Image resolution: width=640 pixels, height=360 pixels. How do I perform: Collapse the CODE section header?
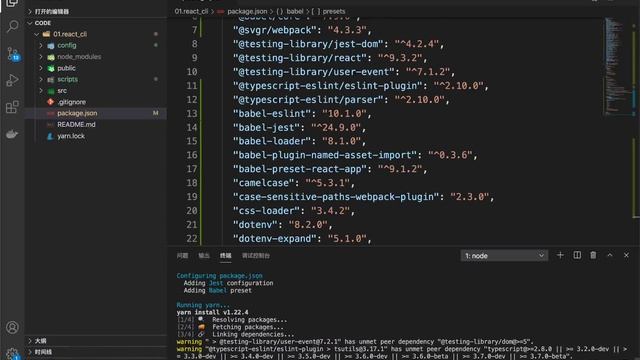tap(96, 23)
